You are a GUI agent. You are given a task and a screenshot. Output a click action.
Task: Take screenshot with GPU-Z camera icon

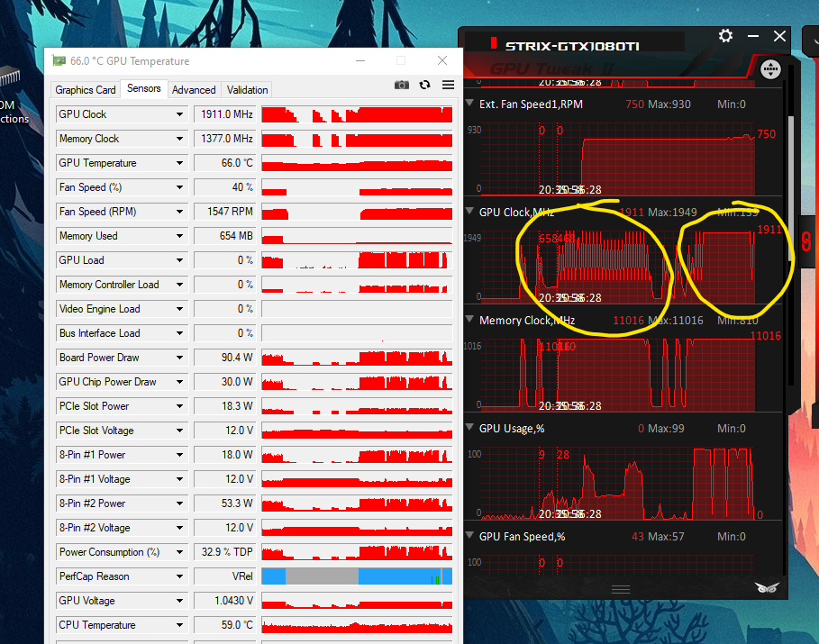(x=401, y=85)
